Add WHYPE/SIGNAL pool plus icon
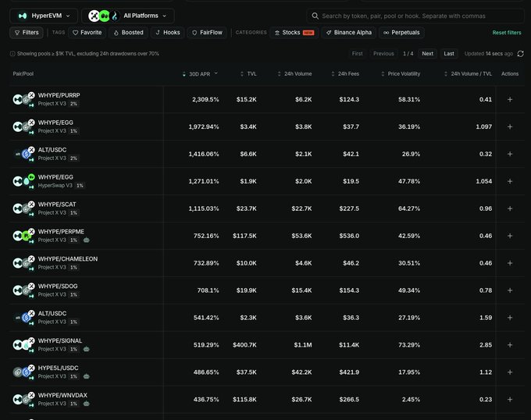 (510, 345)
